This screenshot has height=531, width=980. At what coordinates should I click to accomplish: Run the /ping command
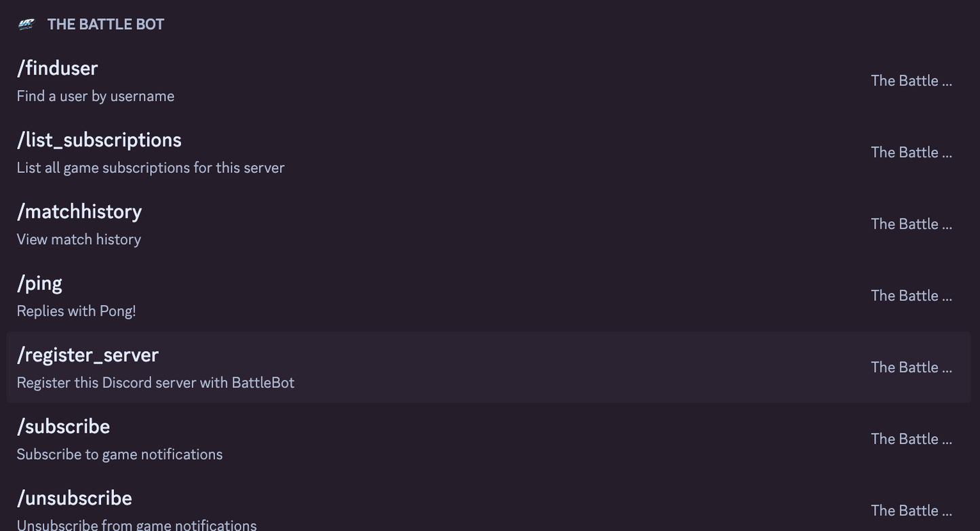[x=488, y=296]
